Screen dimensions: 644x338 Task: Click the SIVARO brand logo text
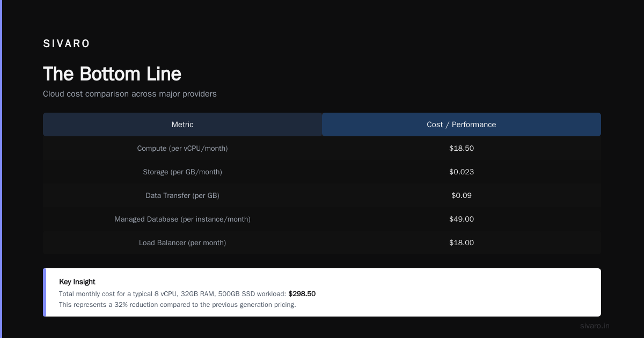67,44
